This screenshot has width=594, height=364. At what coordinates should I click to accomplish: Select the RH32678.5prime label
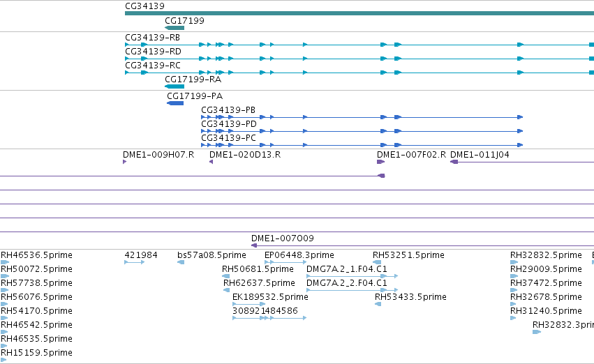pyautogui.click(x=546, y=297)
